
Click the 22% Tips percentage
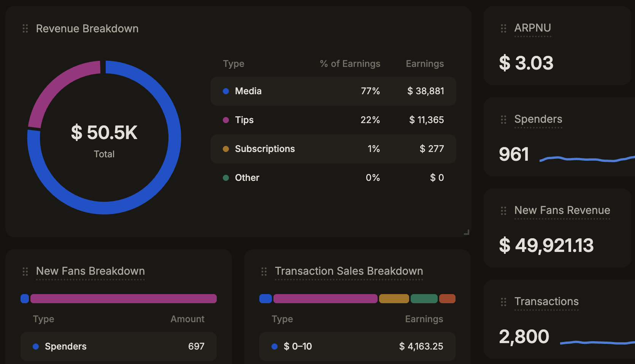[x=370, y=120]
